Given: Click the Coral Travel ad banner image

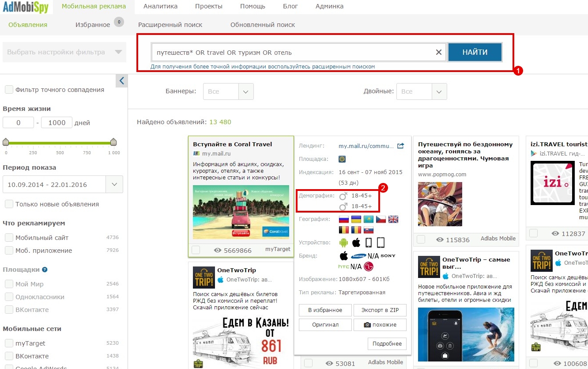Looking at the screenshot, I should [x=241, y=212].
